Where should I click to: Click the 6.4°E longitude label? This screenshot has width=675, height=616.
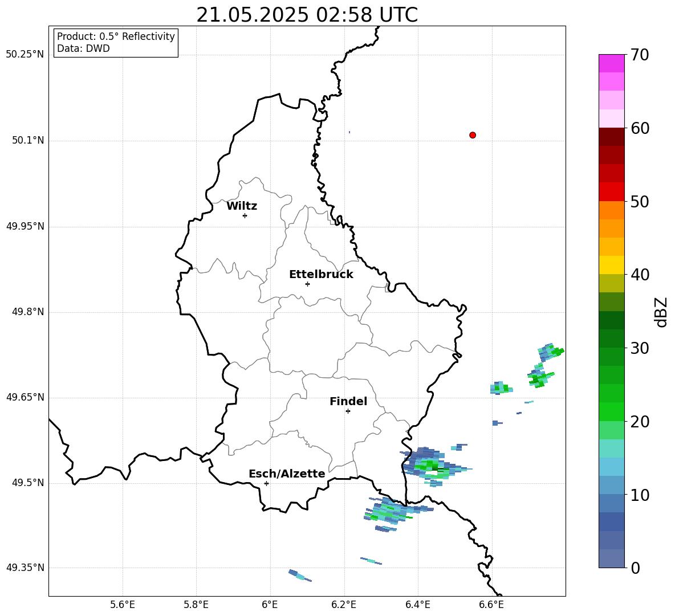pyautogui.click(x=417, y=605)
